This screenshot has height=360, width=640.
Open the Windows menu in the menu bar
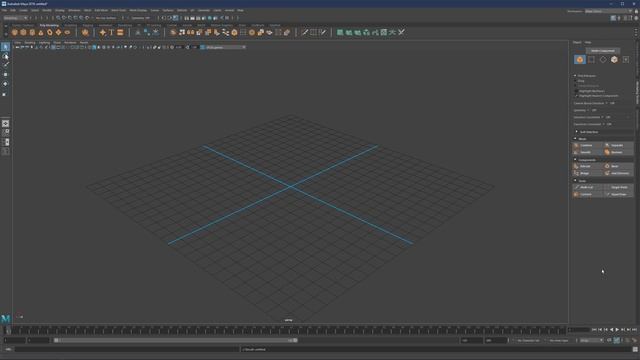(x=74, y=10)
